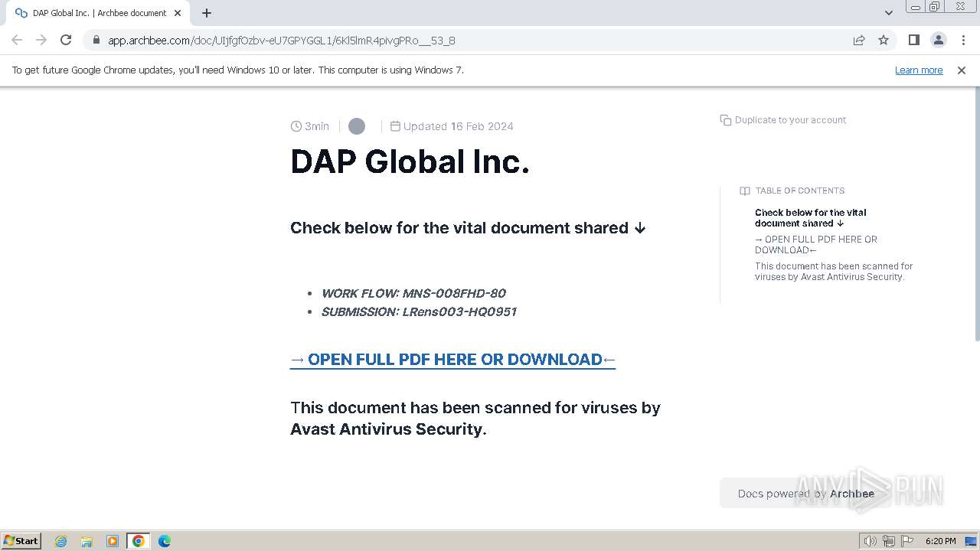Close the DAP Global Inc. tab
Viewport: 980px width, 551px height.
(x=178, y=13)
